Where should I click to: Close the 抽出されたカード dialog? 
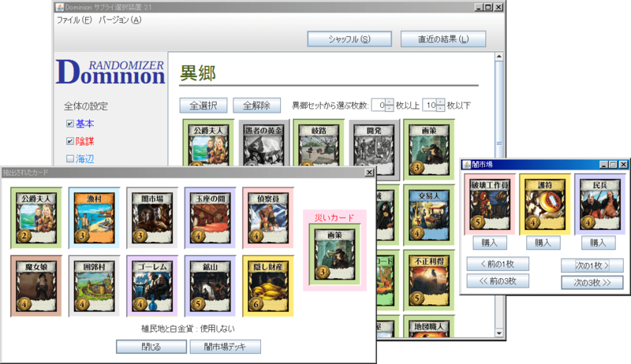(369, 173)
